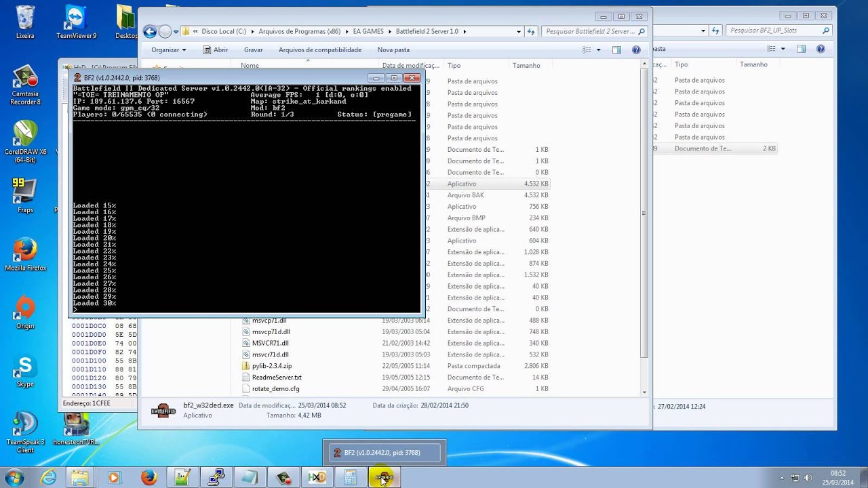Click Explorer's blue back arrow button
The width and height of the screenshot is (868, 488).
(x=150, y=31)
